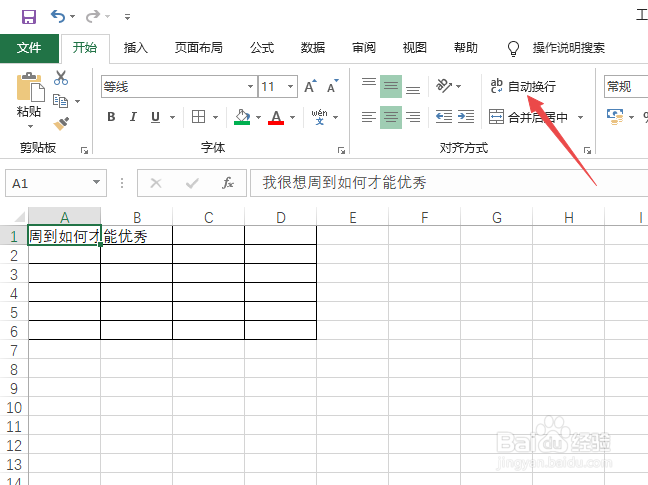Viewport: 648px width, 485px height.
Task: Open the 等线 font name dropdown
Action: pos(250,86)
